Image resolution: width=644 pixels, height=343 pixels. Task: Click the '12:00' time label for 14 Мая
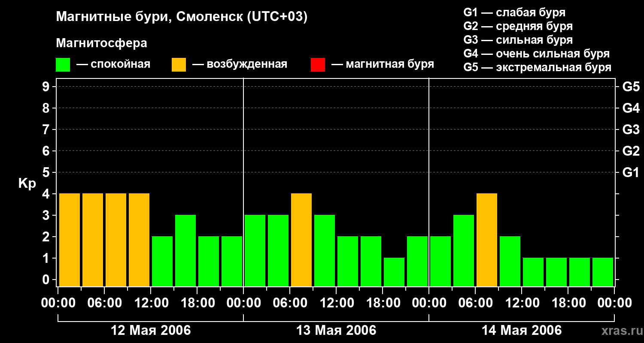coord(522,303)
